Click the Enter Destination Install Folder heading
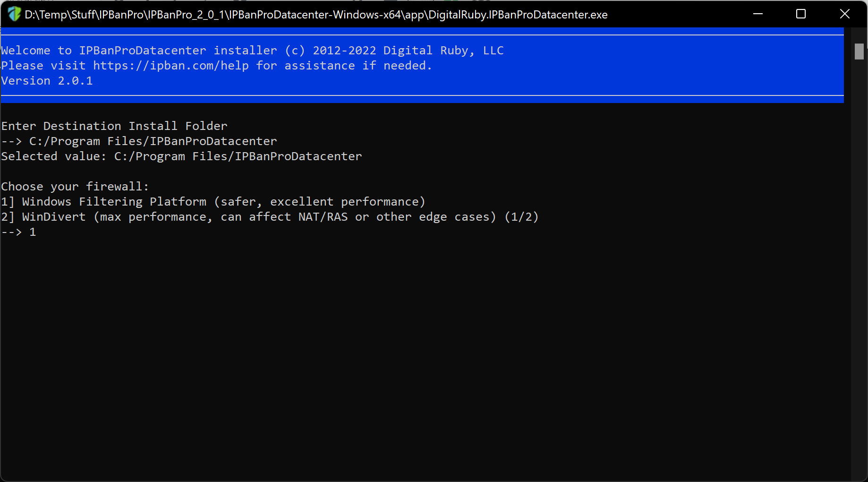 114,126
